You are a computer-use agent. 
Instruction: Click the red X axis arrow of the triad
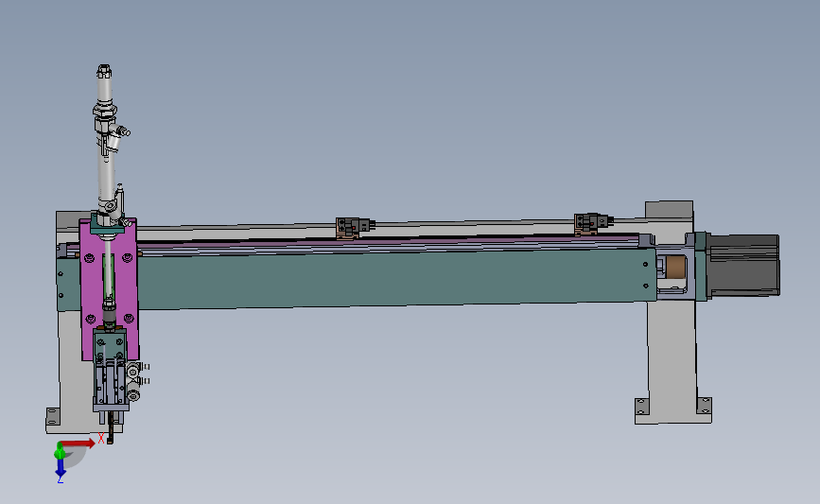click(79, 443)
